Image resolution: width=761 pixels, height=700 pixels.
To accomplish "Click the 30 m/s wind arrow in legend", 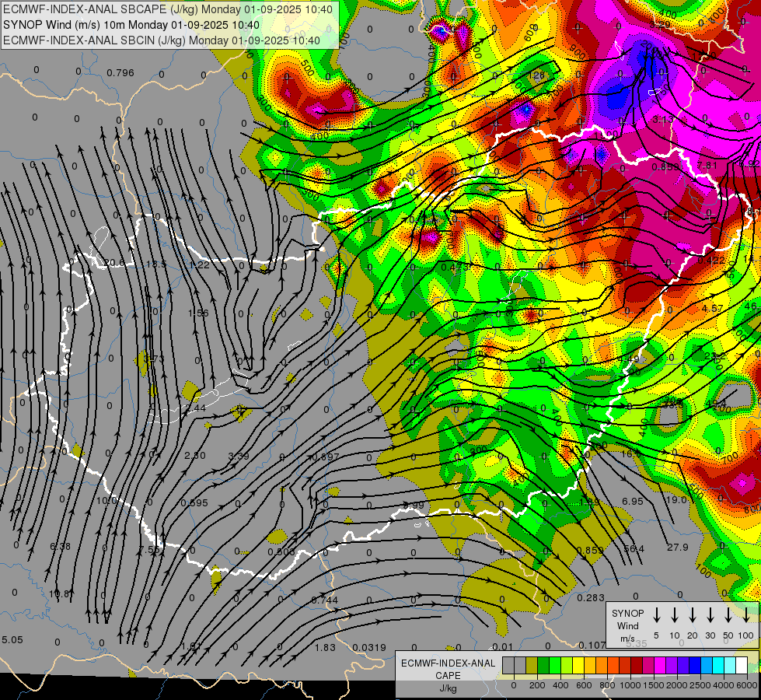I will tap(710, 615).
